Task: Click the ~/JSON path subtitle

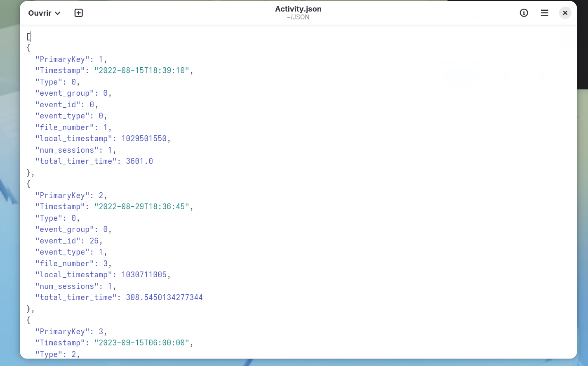Action: pyautogui.click(x=298, y=17)
